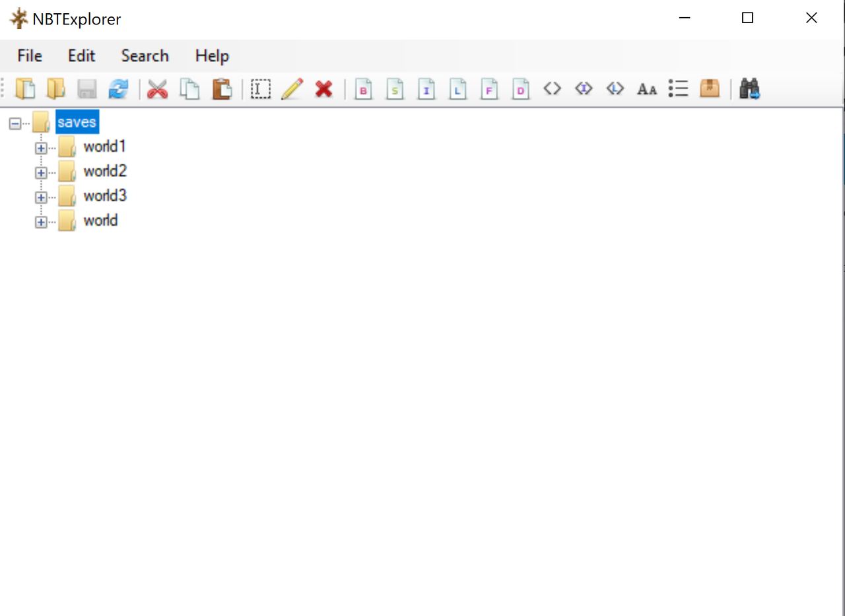Viewport: 845px width, 616px height.
Task: Paste tag with the clipboard icon
Action: pyautogui.click(x=221, y=88)
